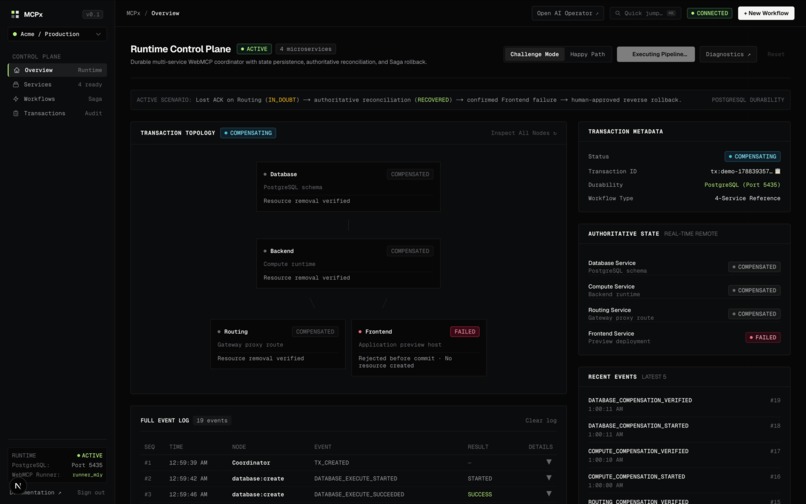Click Routing Service COMPENSATED badge
806x504 pixels.
tap(754, 314)
